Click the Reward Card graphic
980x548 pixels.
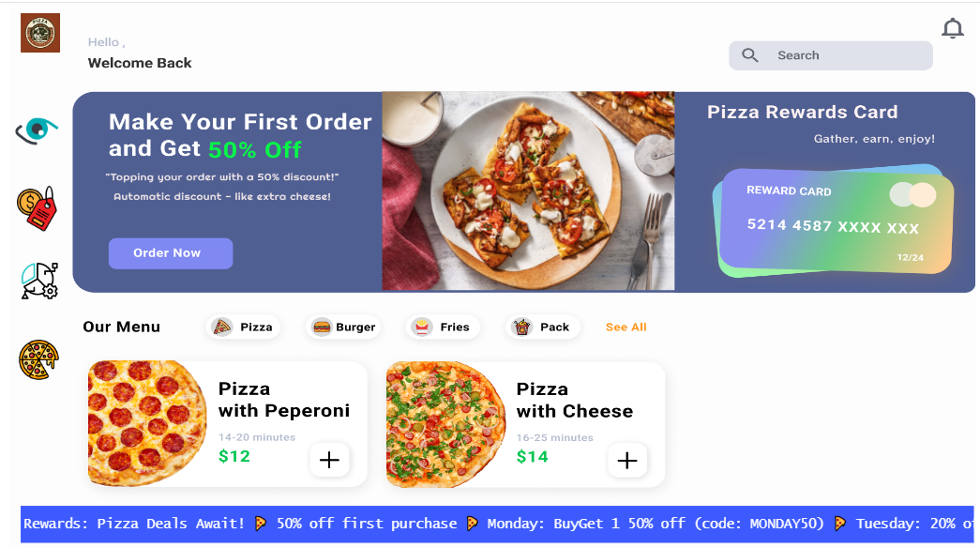pyautogui.click(x=833, y=221)
